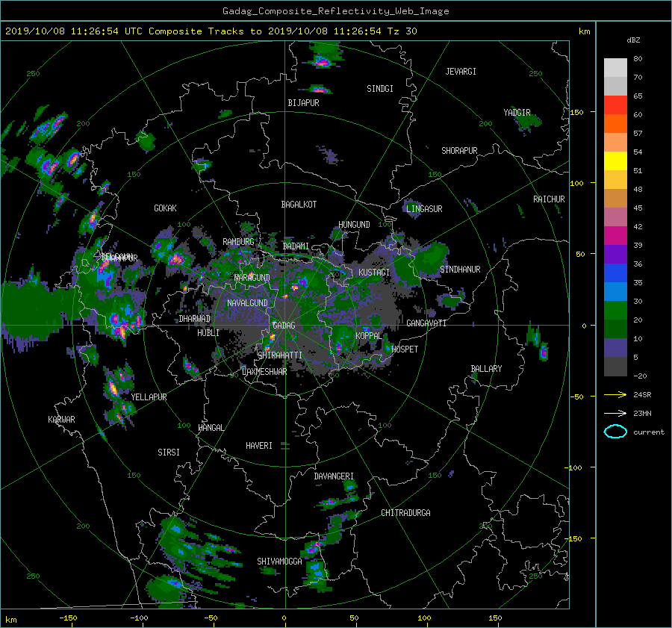Click the 'KOPPAL' city label
This screenshot has width=672, height=628.
pos(369,336)
